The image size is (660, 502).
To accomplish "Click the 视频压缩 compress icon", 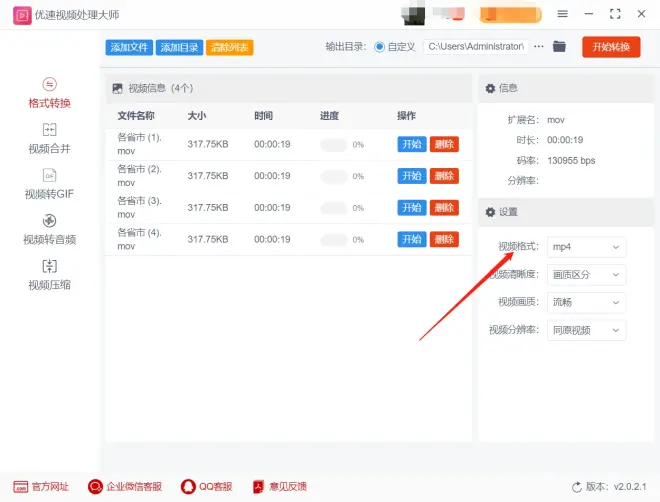I will pos(49,266).
